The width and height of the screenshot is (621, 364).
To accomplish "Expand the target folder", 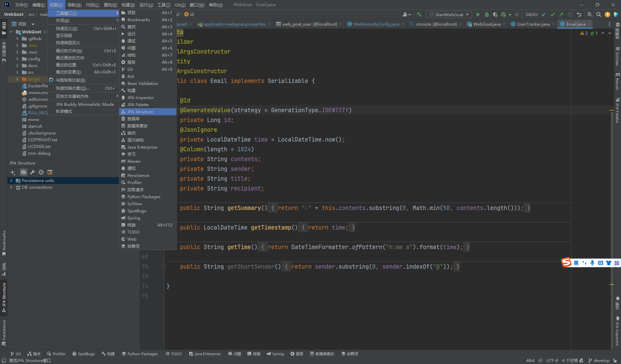I will 17,79.
